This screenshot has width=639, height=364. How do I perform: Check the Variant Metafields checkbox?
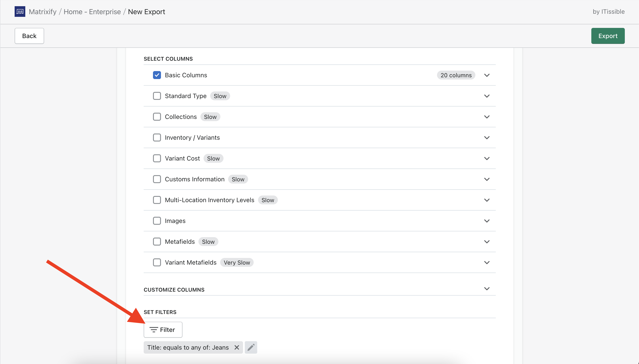point(157,262)
